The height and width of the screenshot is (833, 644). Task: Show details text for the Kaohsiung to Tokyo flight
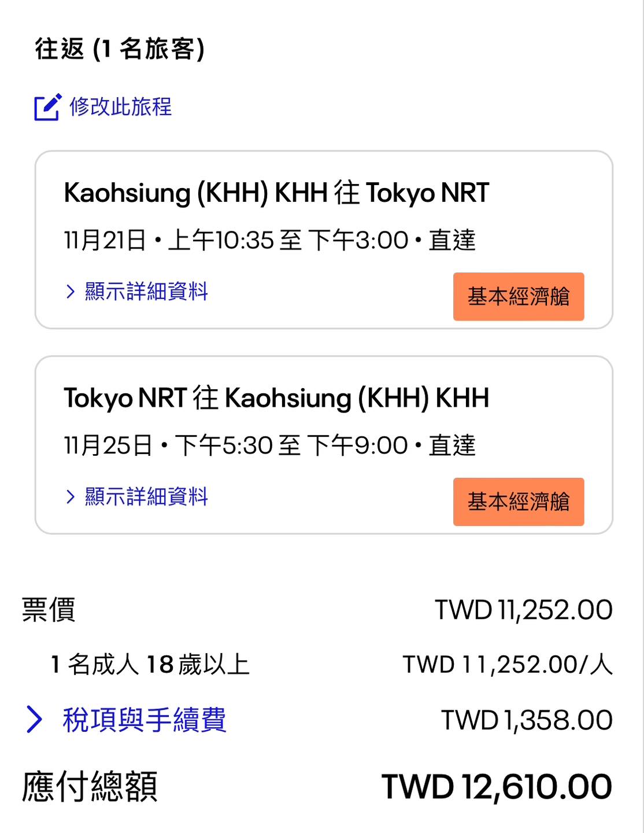coord(146,291)
